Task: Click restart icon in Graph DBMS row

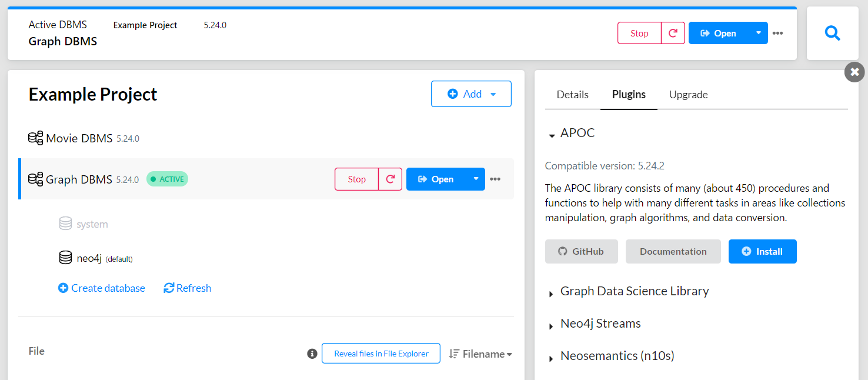Action: tap(390, 179)
